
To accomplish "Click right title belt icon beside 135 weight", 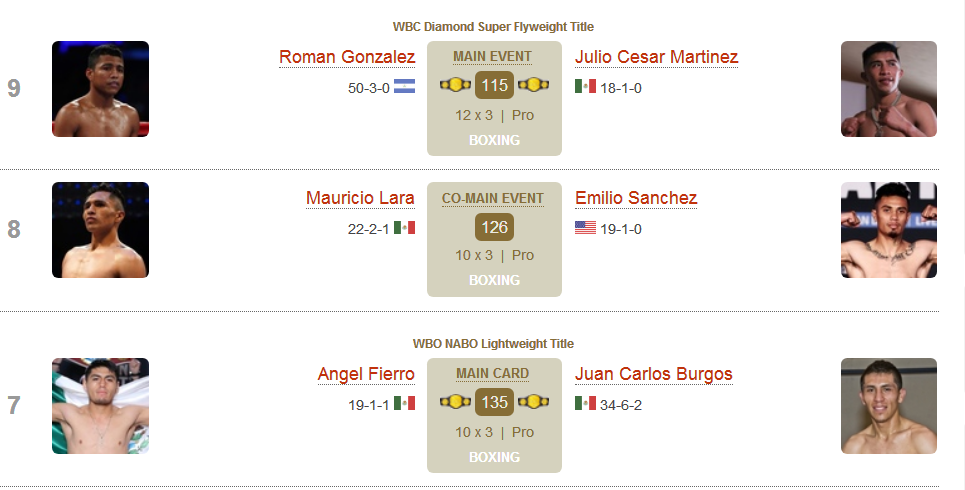I will coord(533,402).
